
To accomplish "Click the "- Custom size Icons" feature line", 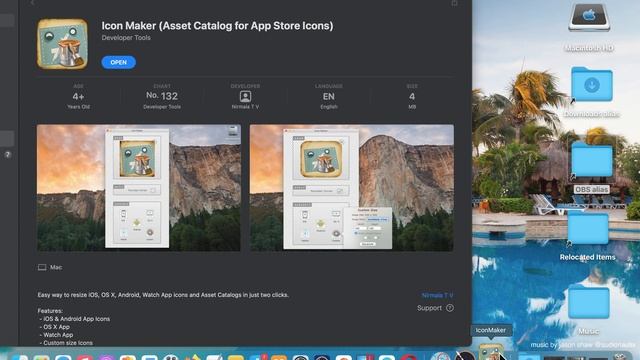I will [x=66, y=343].
